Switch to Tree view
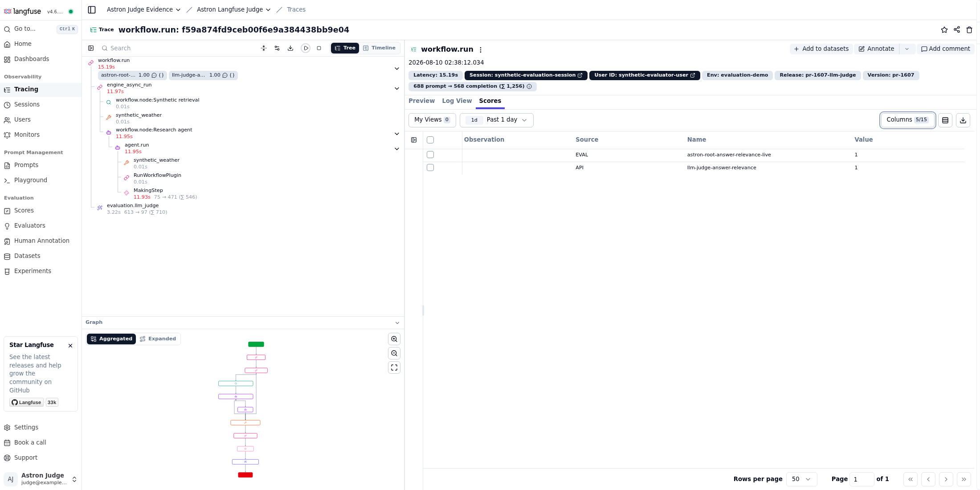 point(345,48)
